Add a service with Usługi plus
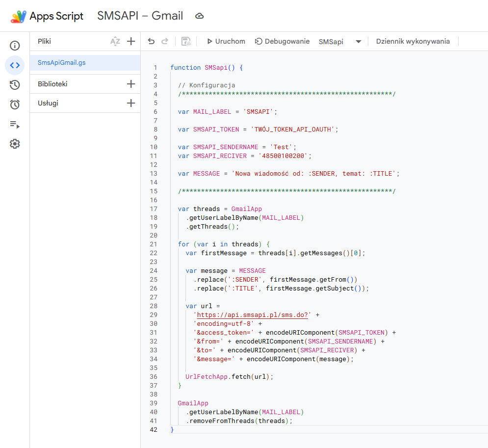The width and height of the screenshot is (488, 448). pos(131,103)
